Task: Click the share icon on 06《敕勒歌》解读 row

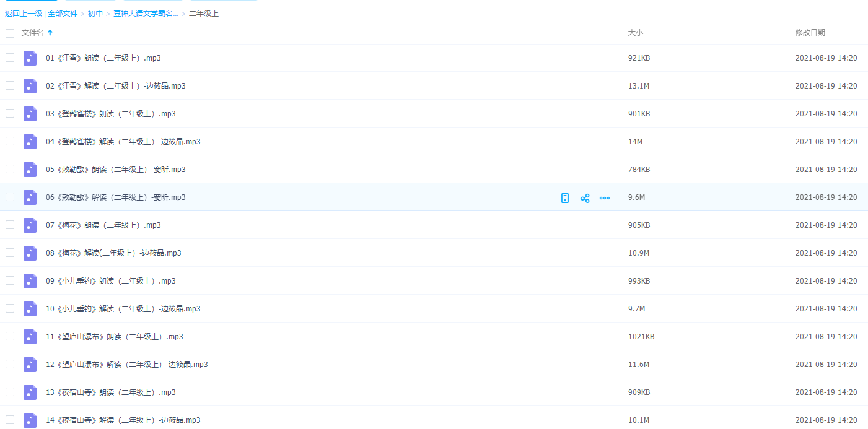Action: coord(584,198)
